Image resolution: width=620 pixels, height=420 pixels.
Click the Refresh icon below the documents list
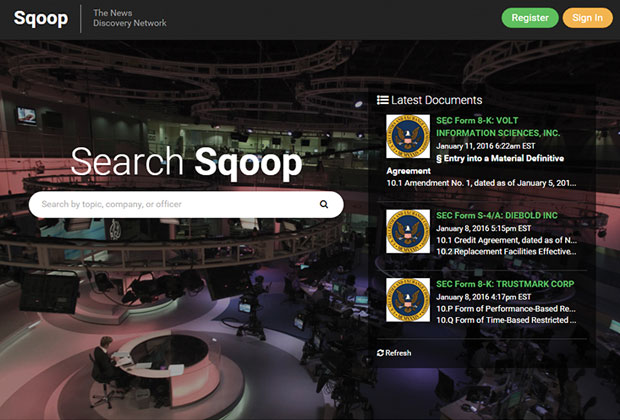[380, 353]
